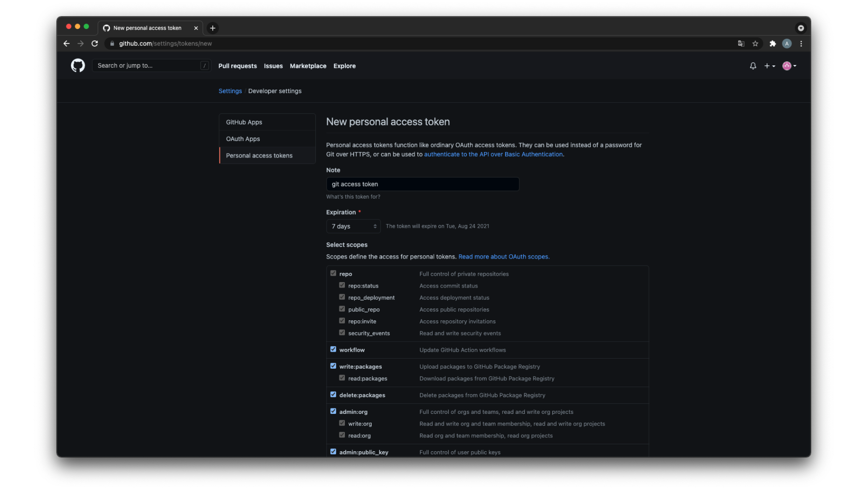Close the New personal access token tab

coord(196,28)
